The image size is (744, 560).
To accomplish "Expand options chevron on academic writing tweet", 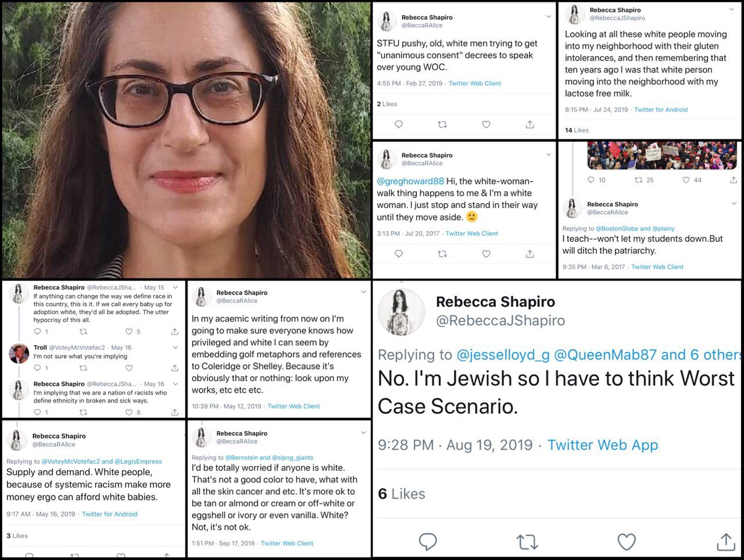I will tap(363, 292).
